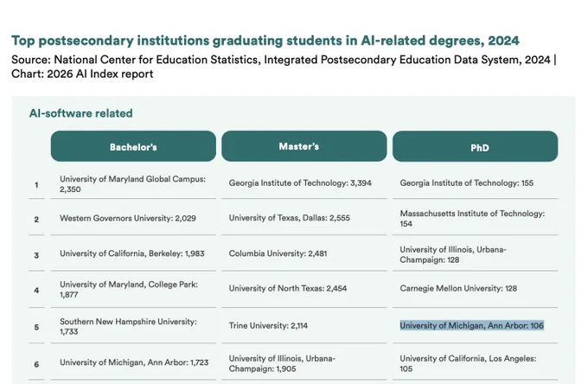Click University of Maryland Global Campus entry
This screenshot has height=384, width=588.
tap(133, 184)
